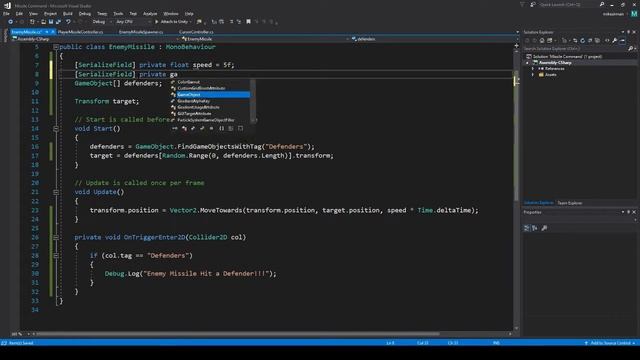
Task: Open the EnemyMissile type navigation dropdown
Action: point(265,39)
